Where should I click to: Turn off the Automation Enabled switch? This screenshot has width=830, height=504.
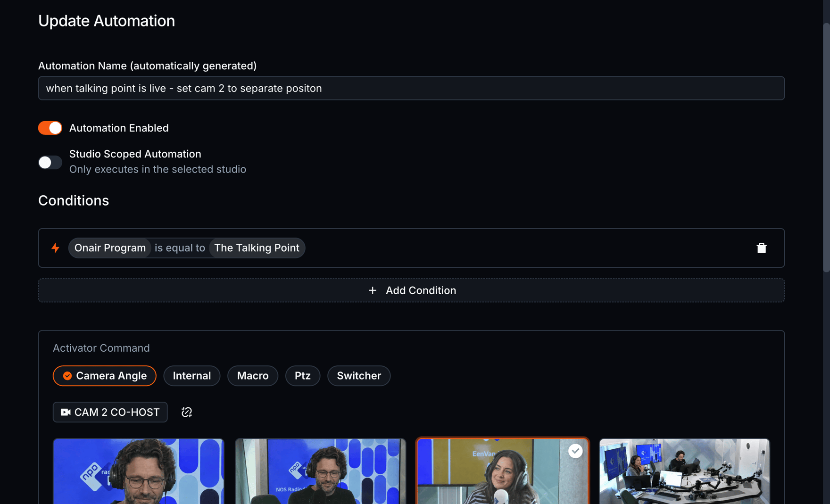pos(50,128)
